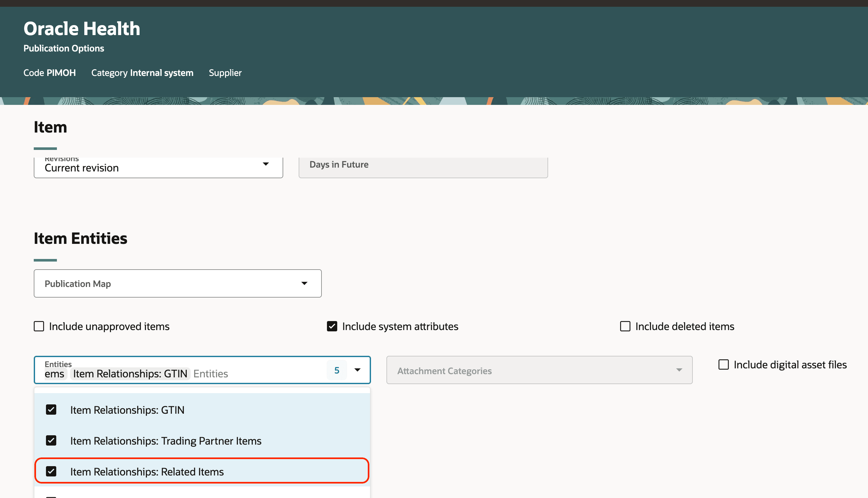868x498 pixels.
Task: Click the Supplier header item
Action: click(225, 72)
